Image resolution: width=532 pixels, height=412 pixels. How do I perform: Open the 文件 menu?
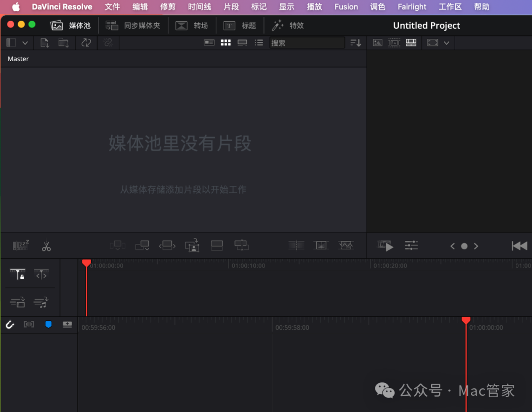[x=112, y=7]
